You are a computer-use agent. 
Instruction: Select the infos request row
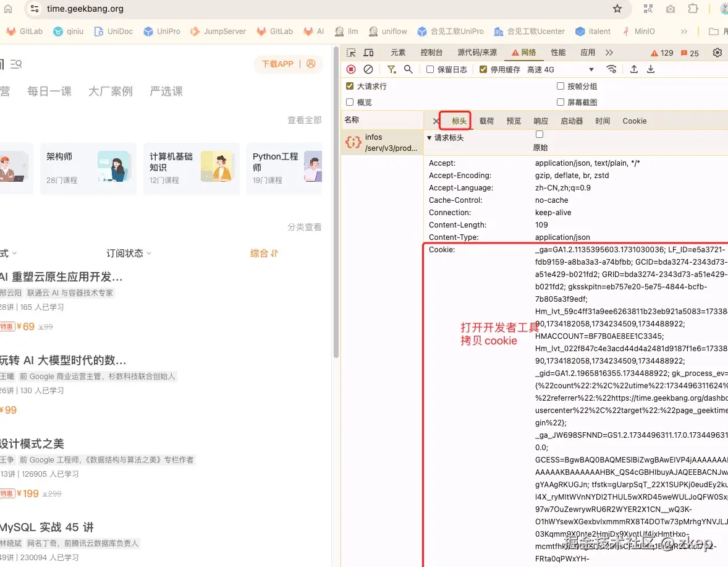tap(382, 143)
